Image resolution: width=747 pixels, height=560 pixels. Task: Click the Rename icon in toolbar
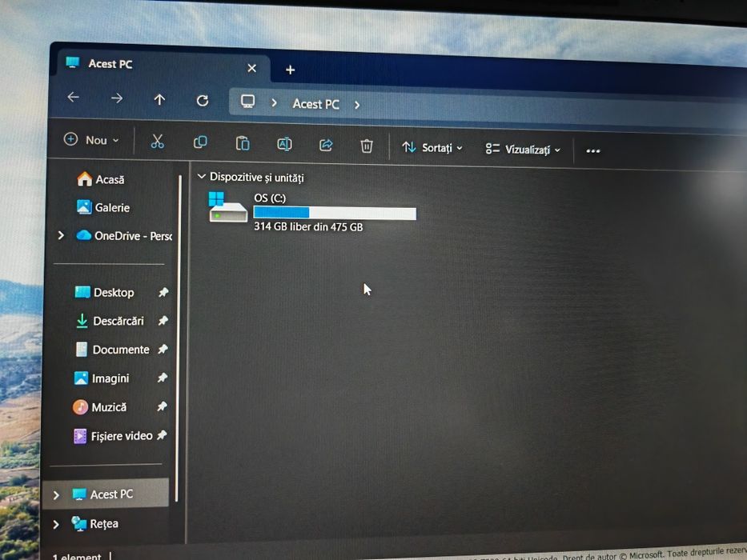pos(284,144)
